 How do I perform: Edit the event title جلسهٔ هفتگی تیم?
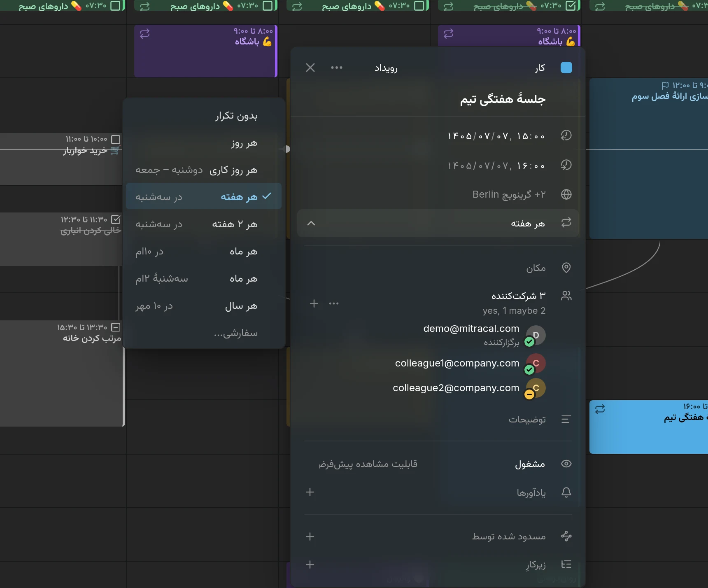[x=503, y=99]
